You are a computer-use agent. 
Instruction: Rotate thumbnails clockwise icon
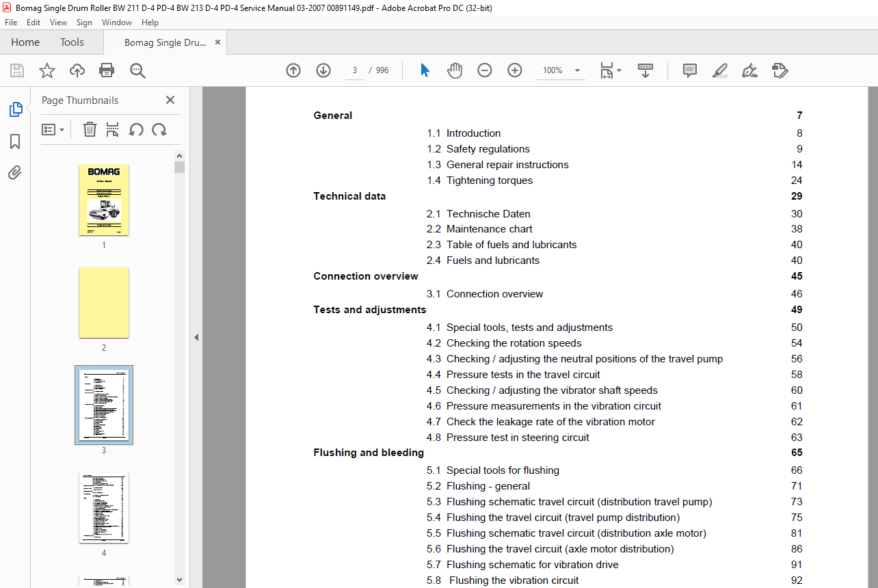159,130
